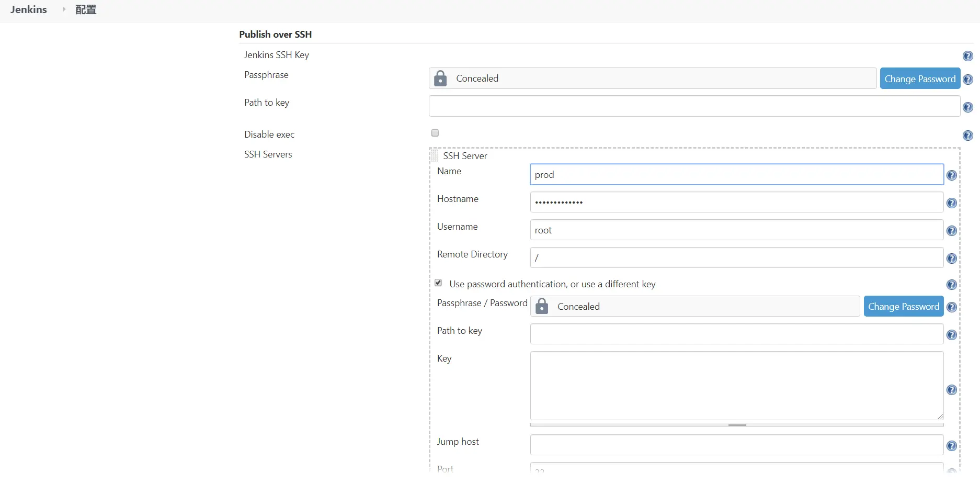
Task: Grab SSH Server drag handle
Action: pos(435,155)
